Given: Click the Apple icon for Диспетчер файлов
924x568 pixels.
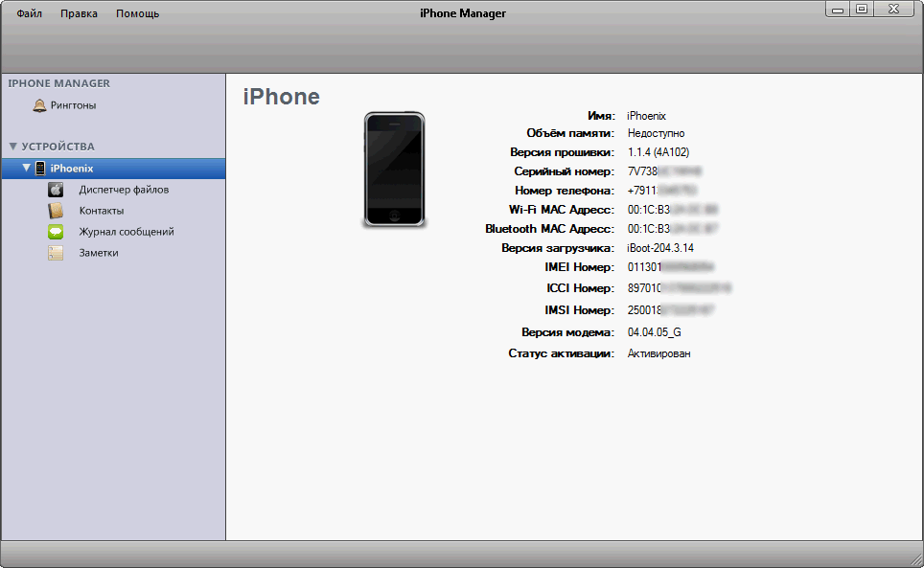Looking at the screenshot, I should pos(56,190).
